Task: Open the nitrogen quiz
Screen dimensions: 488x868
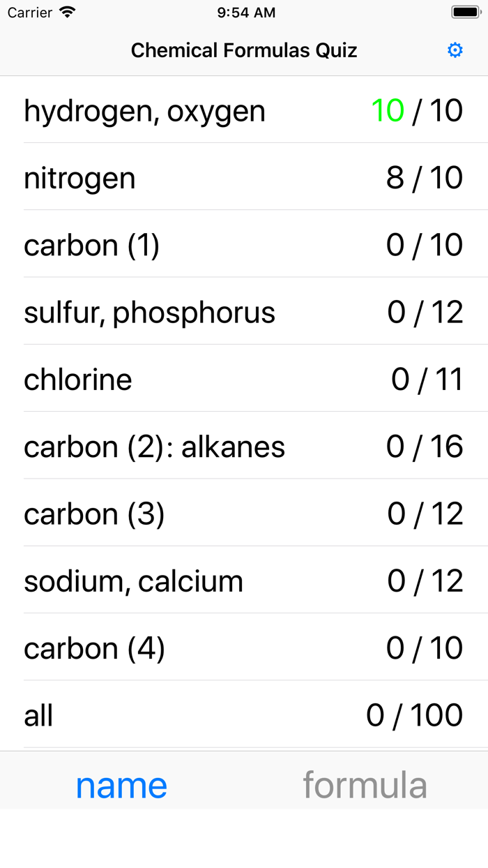Action: click(x=244, y=178)
